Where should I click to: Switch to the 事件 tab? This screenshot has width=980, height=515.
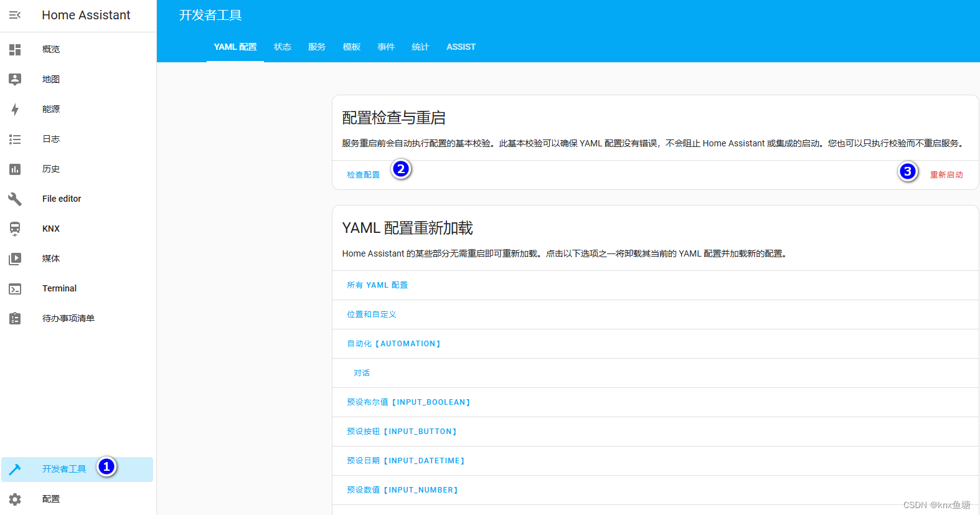click(x=386, y=47)
